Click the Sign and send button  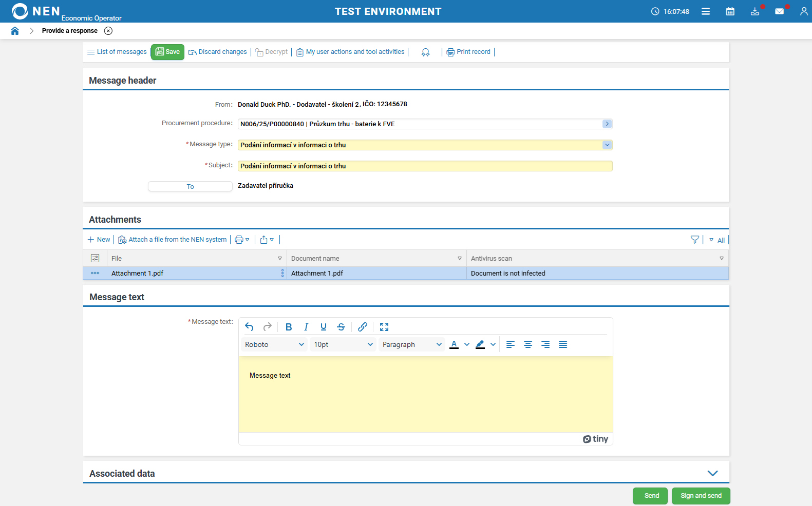pyautogui.click(x=701, y=496)
